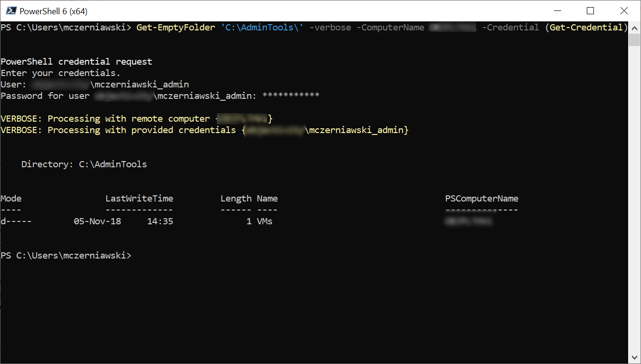Click the (Get-Credential) expression
641x364 pixels.
tap(586, 28)
